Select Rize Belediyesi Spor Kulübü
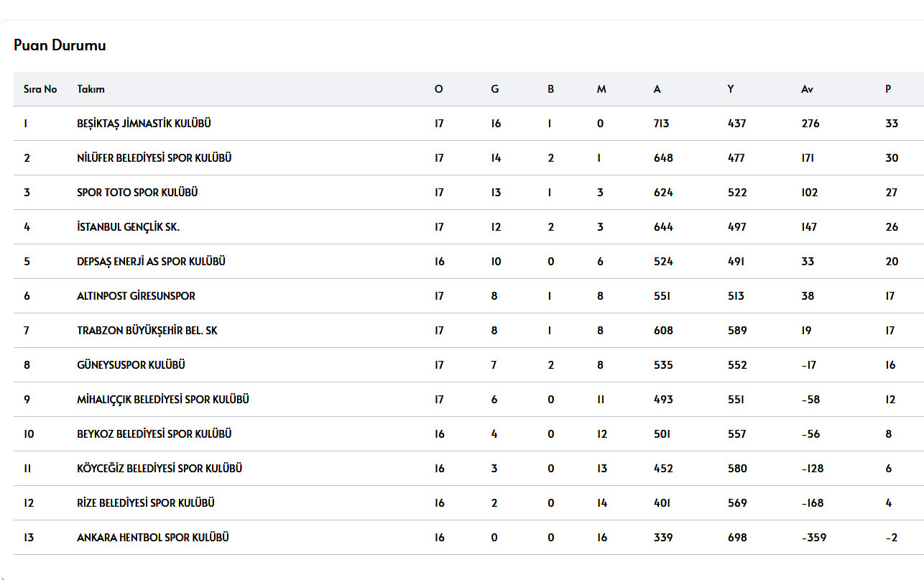924x588 pixels. [145, 503]
